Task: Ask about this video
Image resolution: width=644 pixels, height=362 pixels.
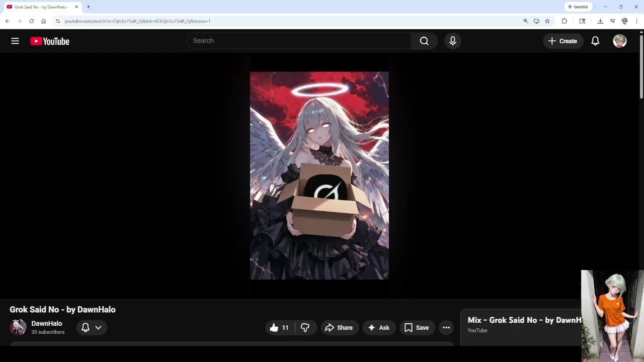Action: click(379, 328)
